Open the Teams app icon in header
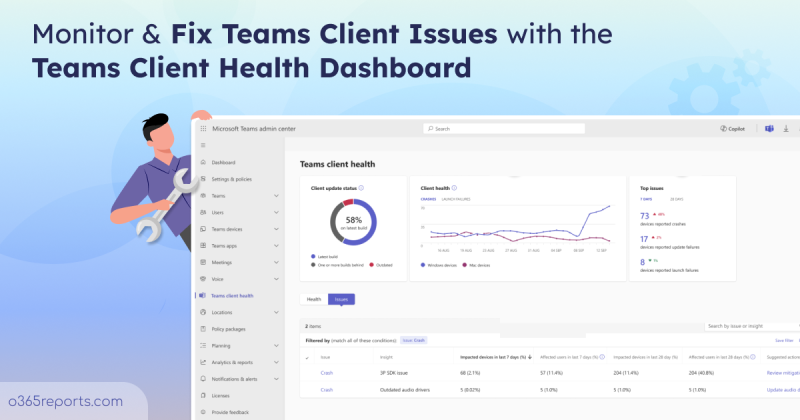800x420 pixels. click(769, 129)
